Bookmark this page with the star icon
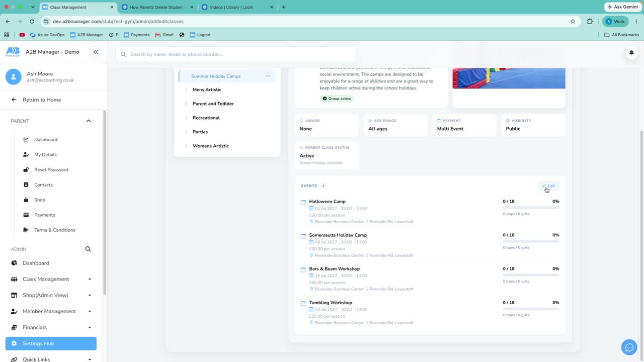The width and height of the screenshot is (644, 362). point(573,22)
